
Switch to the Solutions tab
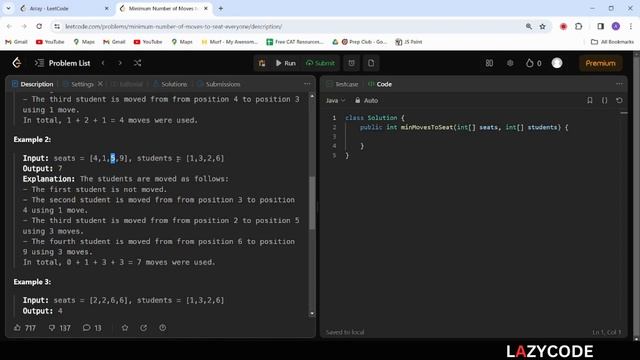click(x=170, y=84)
